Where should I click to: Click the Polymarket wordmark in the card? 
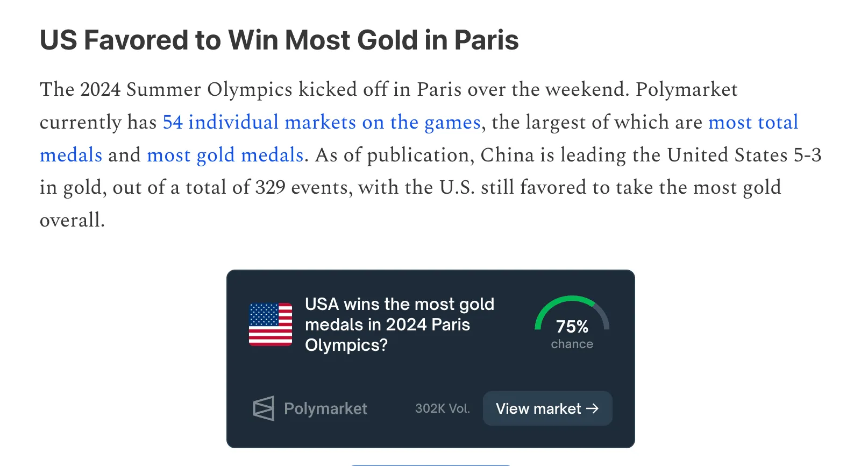325,409
